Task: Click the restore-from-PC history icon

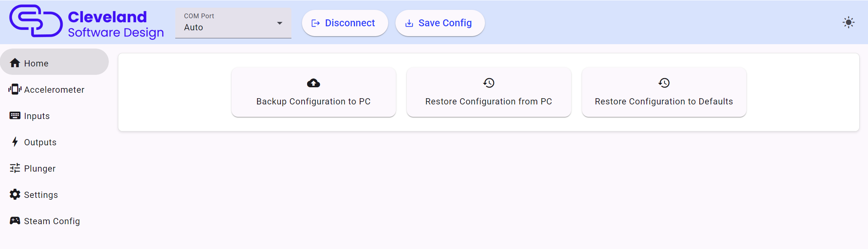Action: pos(489,83)
